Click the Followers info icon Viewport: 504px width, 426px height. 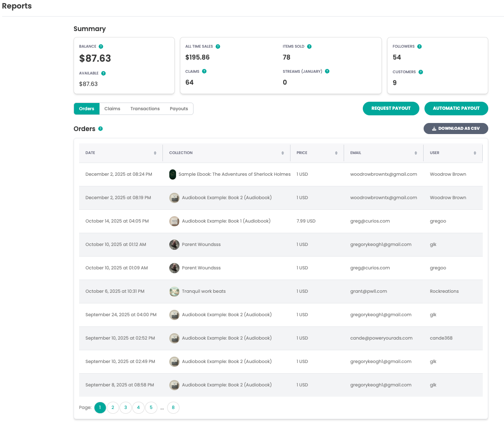coord(420,46)
